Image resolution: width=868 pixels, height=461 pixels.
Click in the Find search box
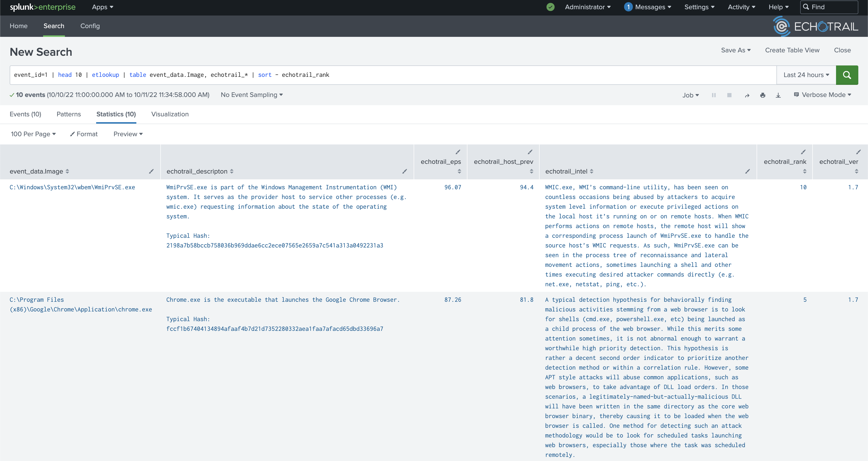coord(829,7)
